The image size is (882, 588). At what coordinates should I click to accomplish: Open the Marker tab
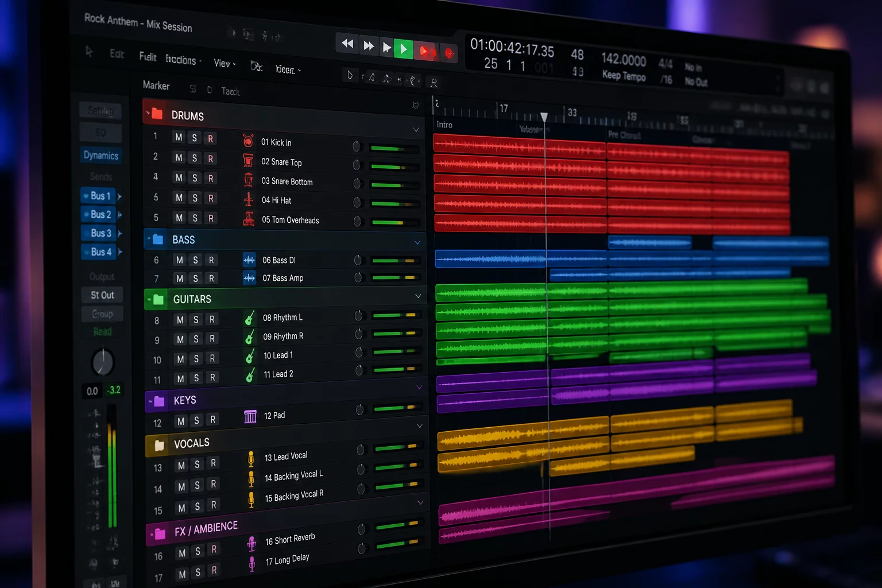156,86
